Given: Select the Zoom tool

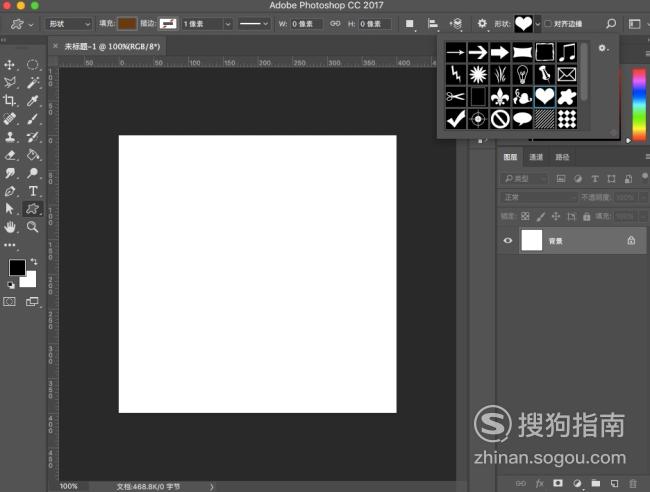Looking at the screenshot, I should coord(32,227).
